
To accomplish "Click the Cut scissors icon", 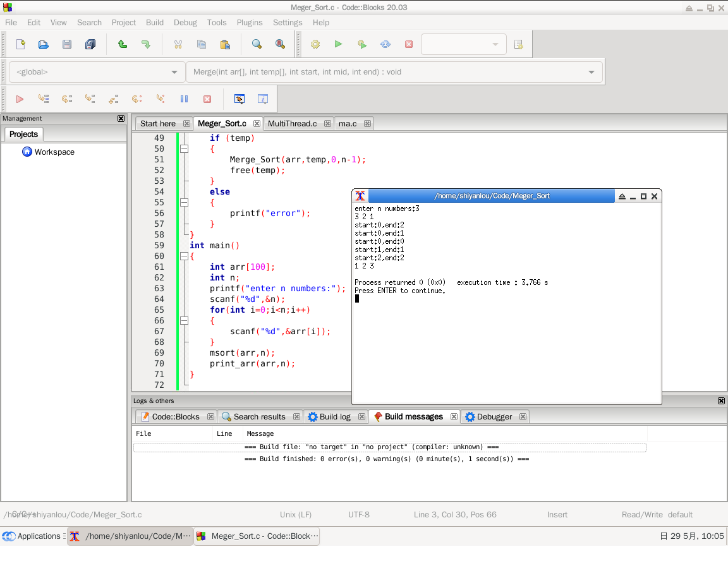I will pos(178,44).
